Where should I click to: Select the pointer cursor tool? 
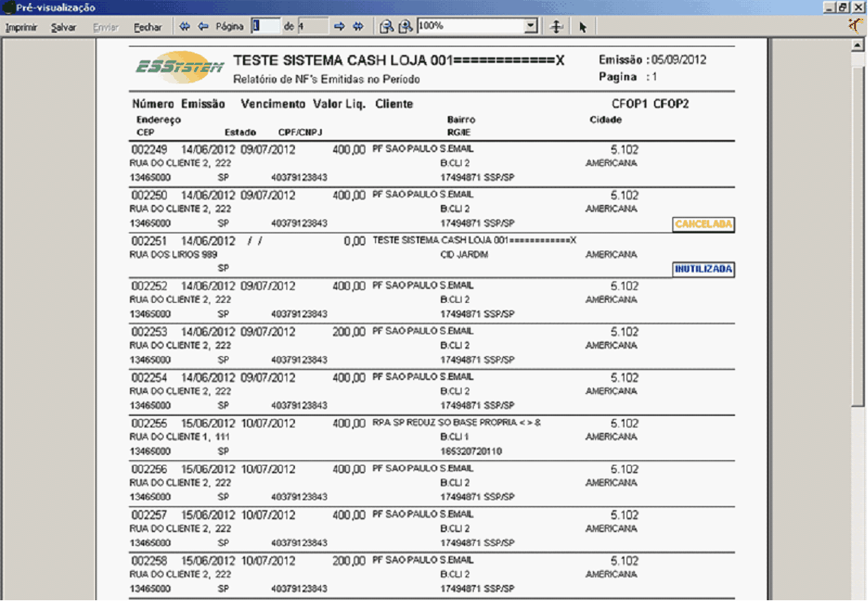pos(583,27)
